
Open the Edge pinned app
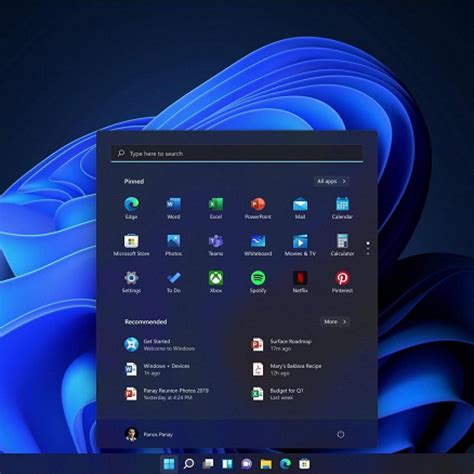131,208
